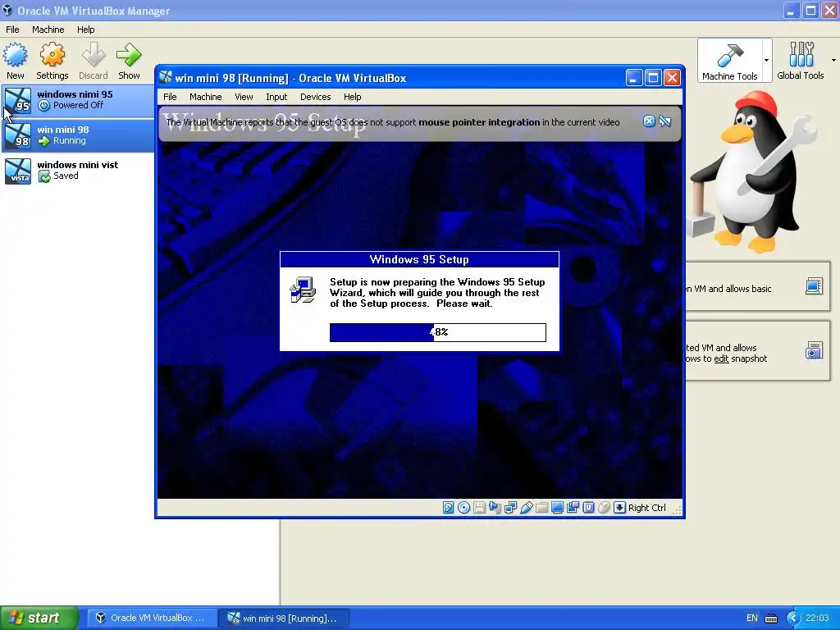The height and width of the screenshot is (630, 840).
Task: Click the hard disk activity status icon
Action: pyautogui.click(x=449, y=507)
